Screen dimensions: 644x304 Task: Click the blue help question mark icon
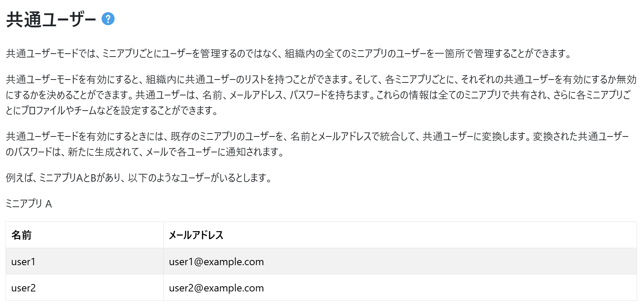tap(108, 19)
